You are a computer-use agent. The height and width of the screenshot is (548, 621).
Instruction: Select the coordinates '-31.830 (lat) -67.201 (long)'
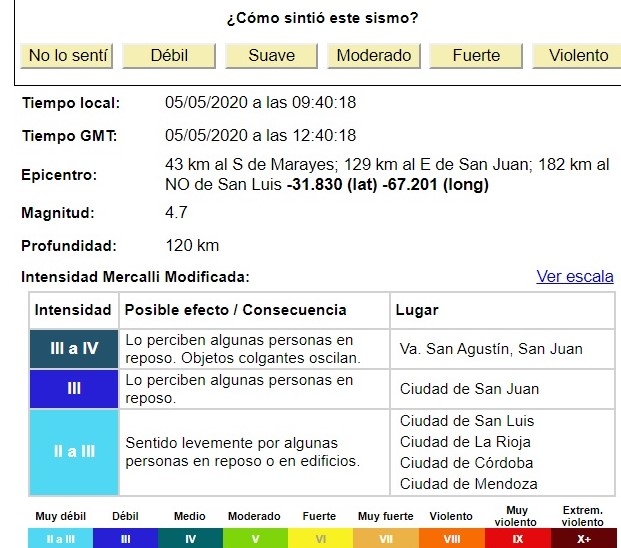(x=388, y=185)
